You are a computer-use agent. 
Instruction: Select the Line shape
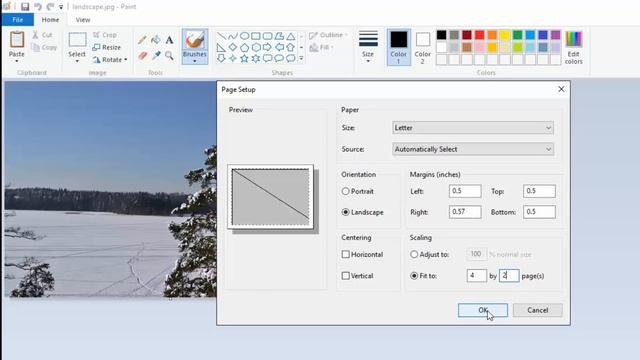[x=221, y=36]
